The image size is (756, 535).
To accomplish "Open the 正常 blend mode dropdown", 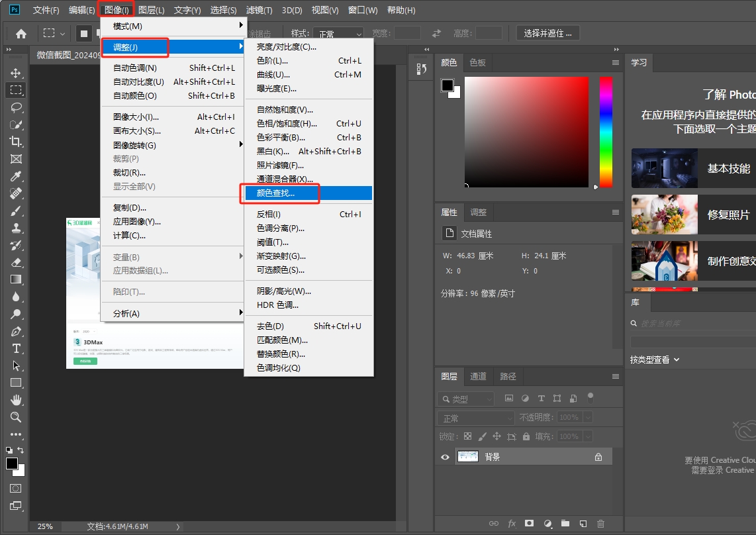I will [475, 418].
